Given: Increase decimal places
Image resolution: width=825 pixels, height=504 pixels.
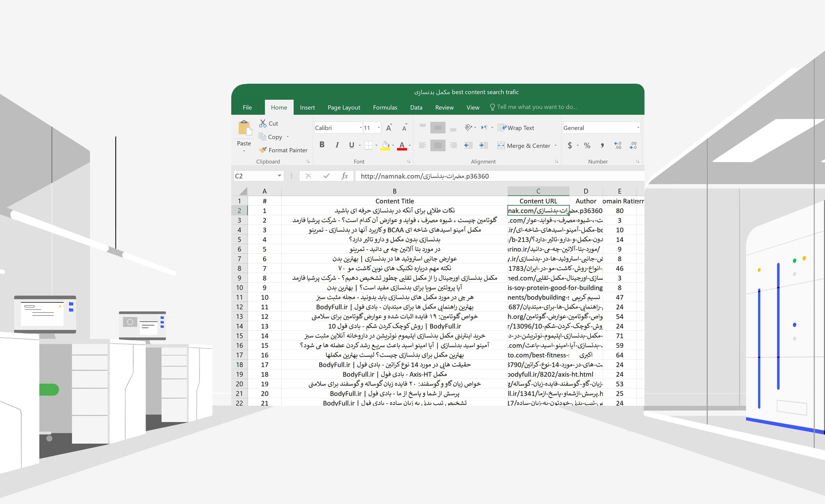Looking at the screenshot, I should pos(618,145).
